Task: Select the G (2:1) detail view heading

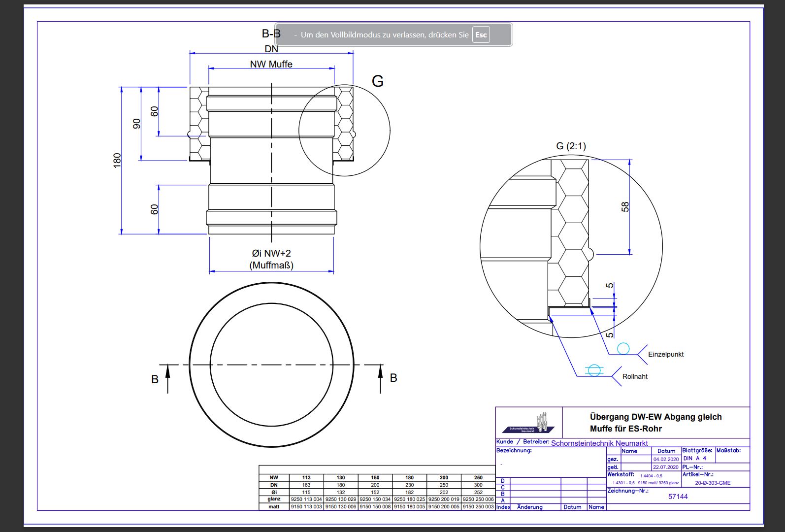Action: (571, 146)
